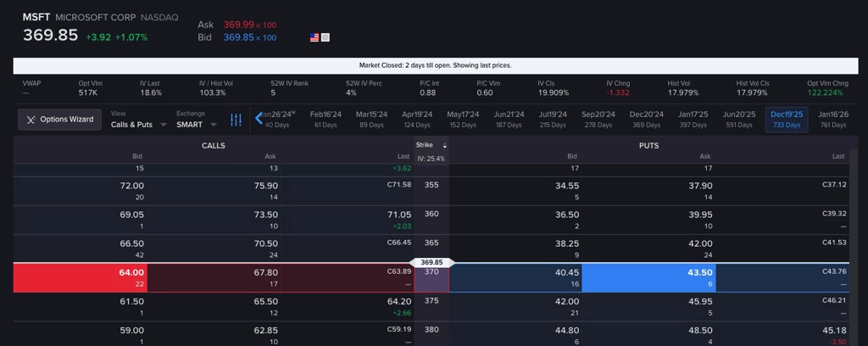This screenshot has width=868, height=346.
Task: Select the Mar15'24 expiration tab
Action: 371,119
